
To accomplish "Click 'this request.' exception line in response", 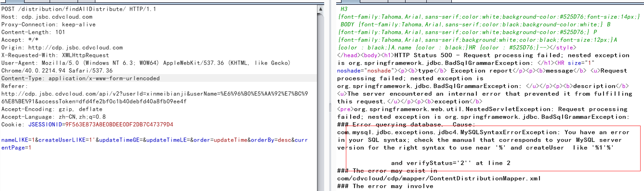I will (x=410, y=102).
